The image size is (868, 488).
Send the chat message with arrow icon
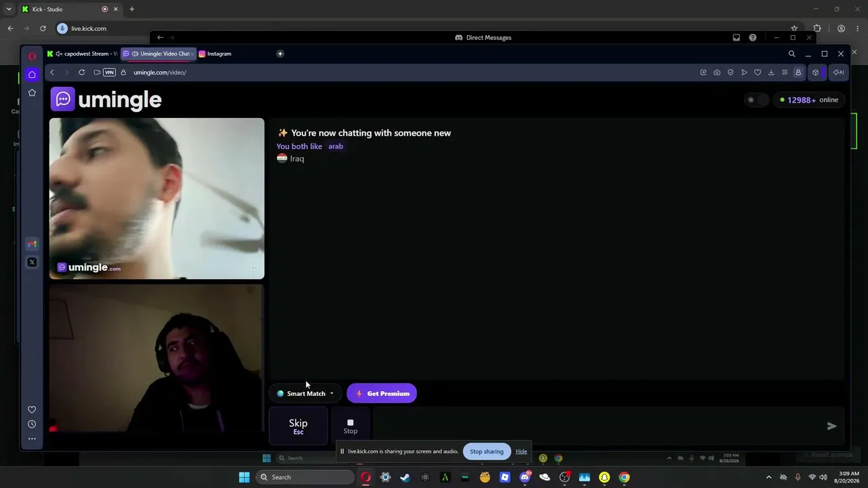pos(831,426)
